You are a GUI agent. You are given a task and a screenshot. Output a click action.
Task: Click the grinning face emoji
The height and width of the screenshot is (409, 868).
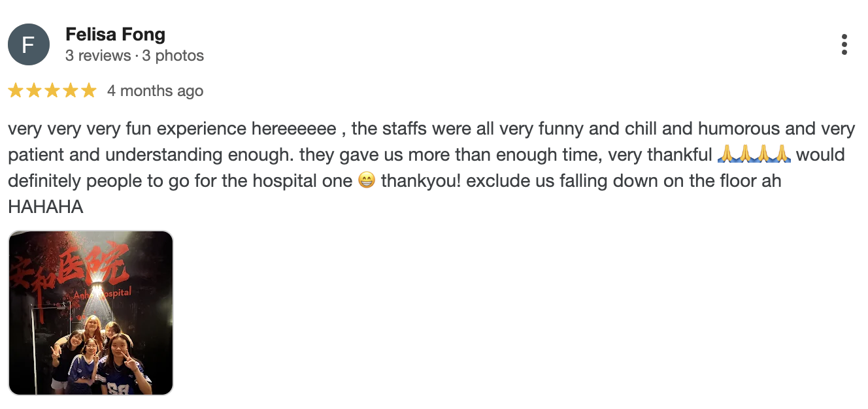coord(367,181)
